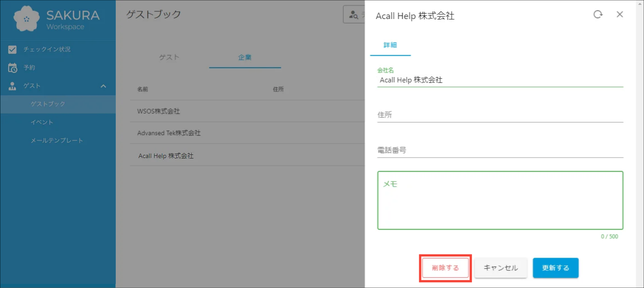Image resolution: width=644 pixels, height=288 pixels.
Task: Click the guest search icon in header
Action: 354,15
